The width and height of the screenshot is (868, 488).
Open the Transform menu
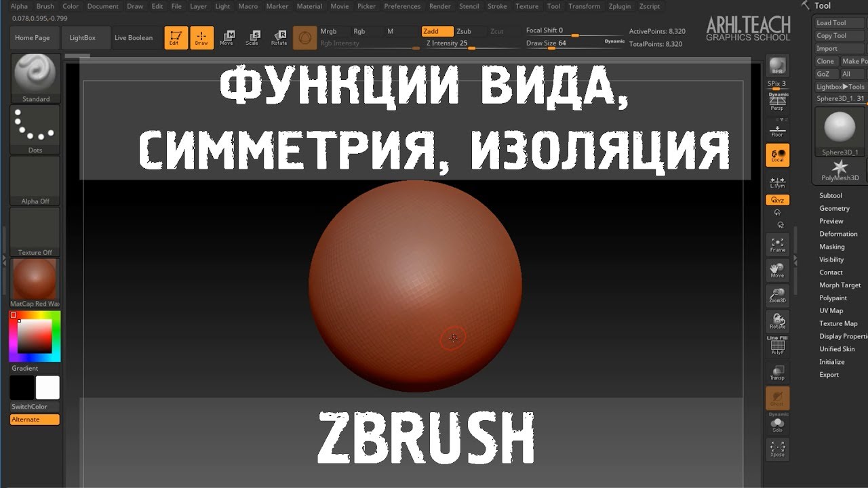(584, 6)
